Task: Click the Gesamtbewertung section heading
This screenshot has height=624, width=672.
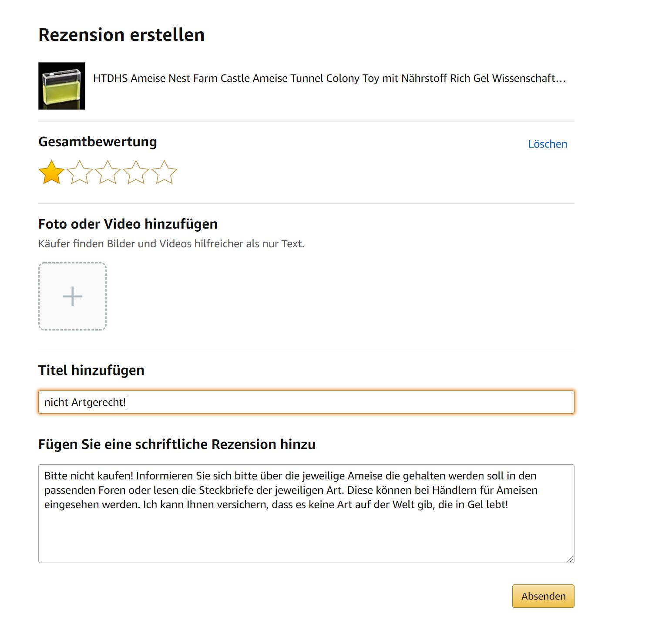Action: tap(97, 142)
